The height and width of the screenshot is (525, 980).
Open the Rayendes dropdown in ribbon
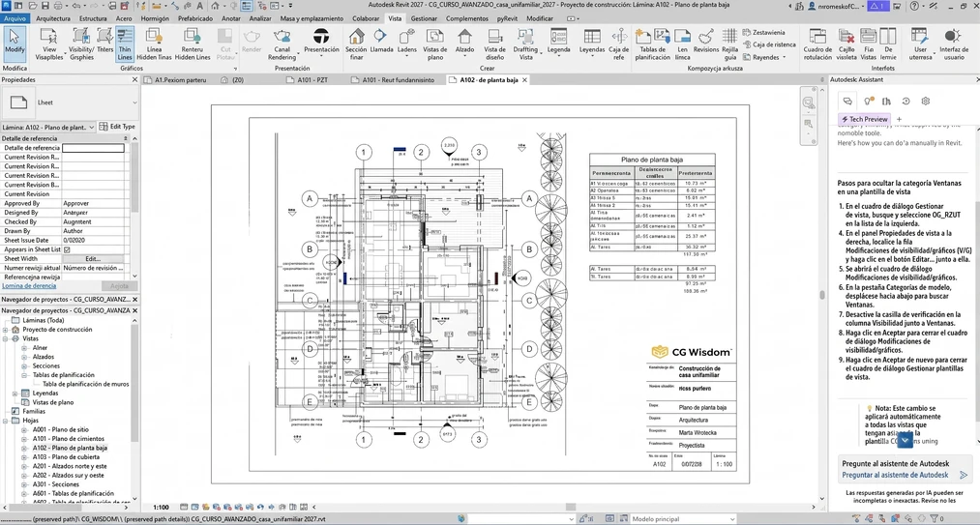coord(783,57)
